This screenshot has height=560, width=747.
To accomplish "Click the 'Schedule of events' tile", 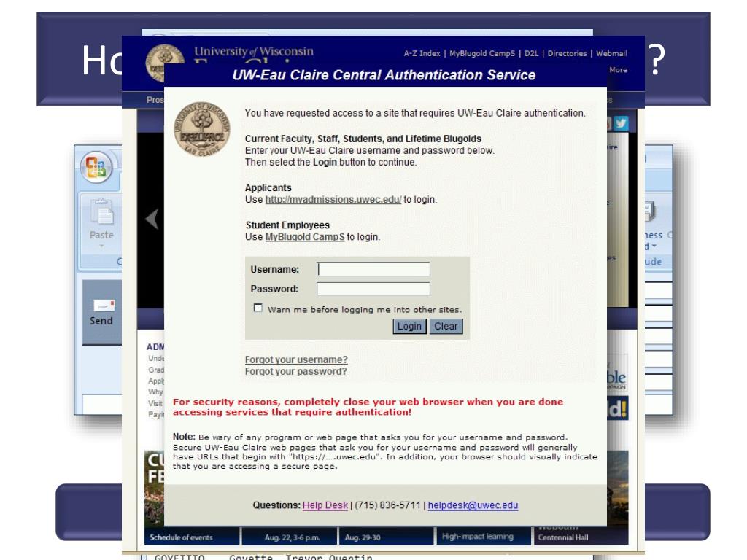I will click(192, 536).
